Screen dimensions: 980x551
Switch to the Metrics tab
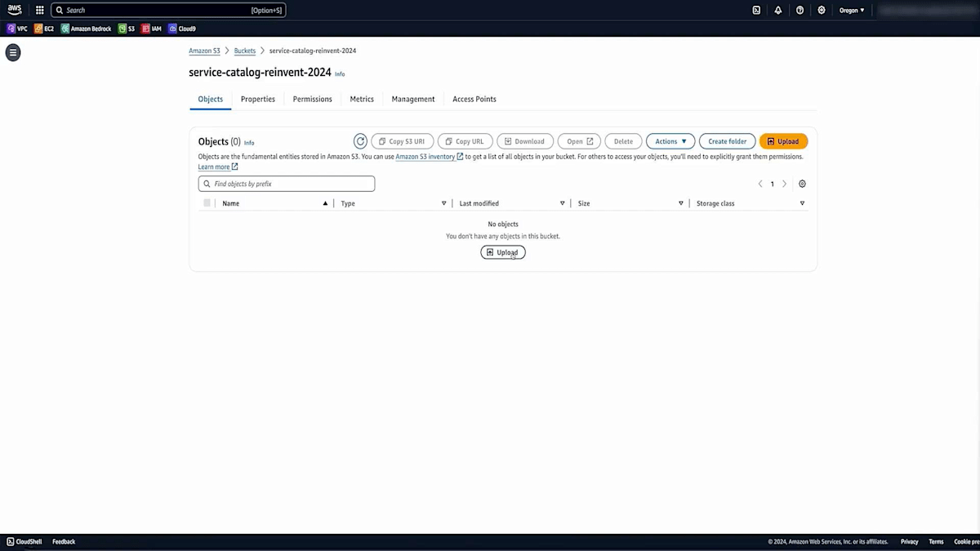362,99
